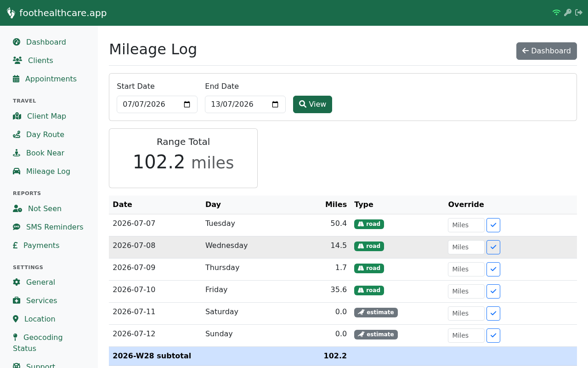Click Miles override input for Sunday
Screen dimensions: 588x368
click(466, 335)
